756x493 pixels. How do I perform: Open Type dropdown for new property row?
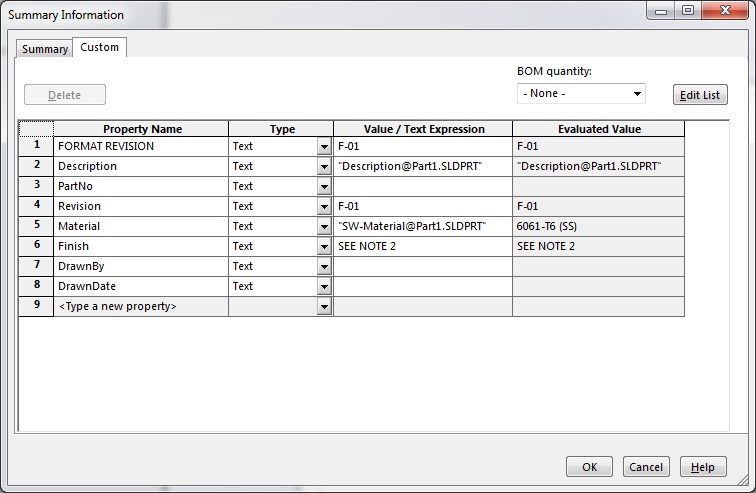coord(324,306)
